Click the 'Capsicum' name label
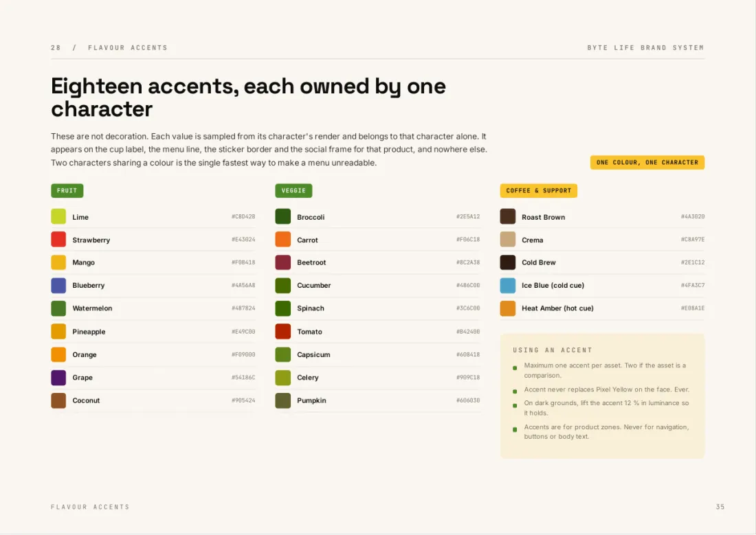 (313, 354)
